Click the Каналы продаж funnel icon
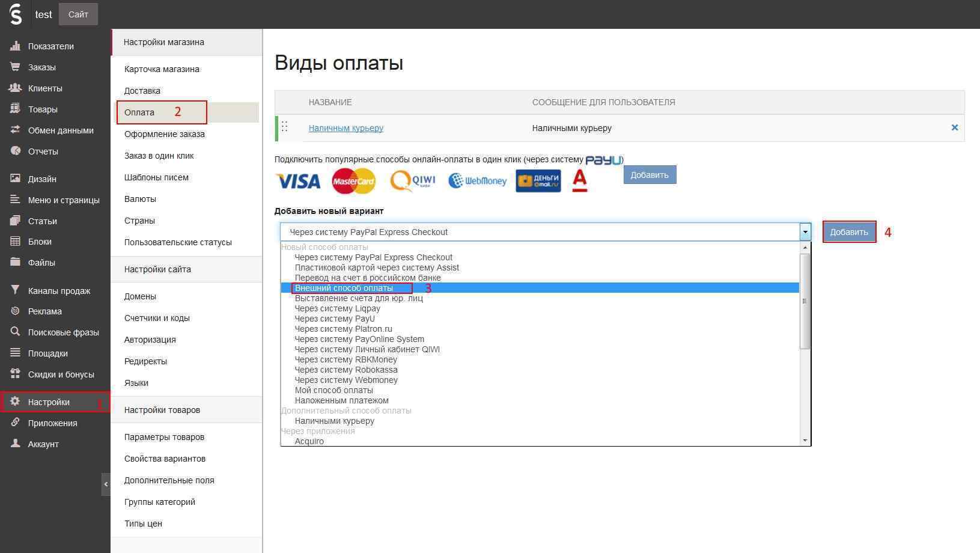Viewport: 980px width, 553px height. (x=15, y=290)
